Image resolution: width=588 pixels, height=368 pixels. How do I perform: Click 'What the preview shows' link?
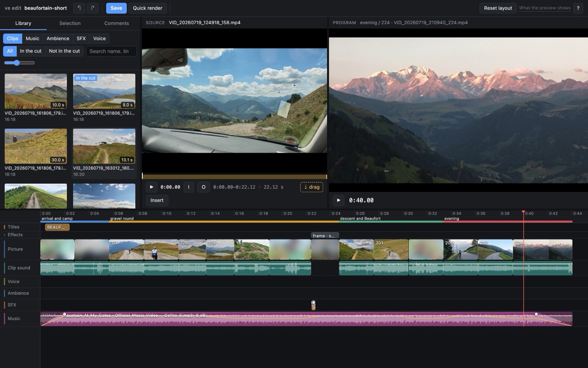point(545,8)
